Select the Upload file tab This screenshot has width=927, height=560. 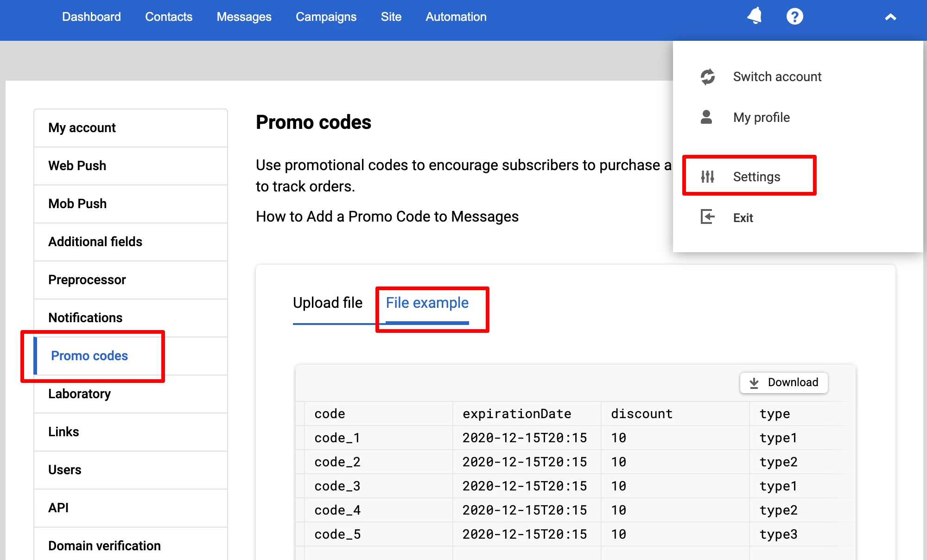click(329, 304)
